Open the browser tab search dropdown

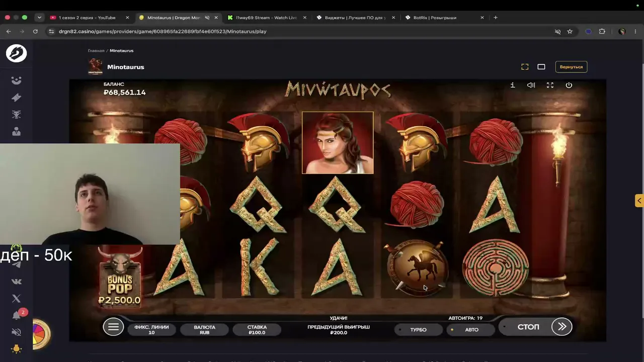tap(39, 18)
